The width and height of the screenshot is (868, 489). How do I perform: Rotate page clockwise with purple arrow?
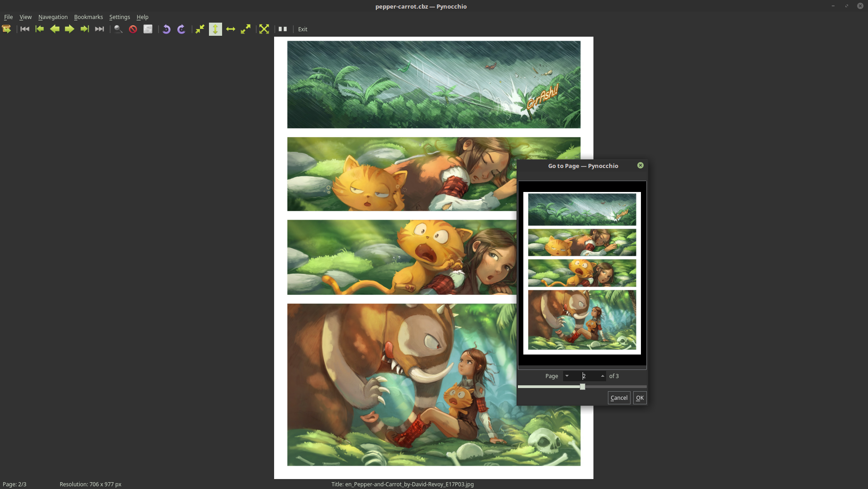coord(181,29)
